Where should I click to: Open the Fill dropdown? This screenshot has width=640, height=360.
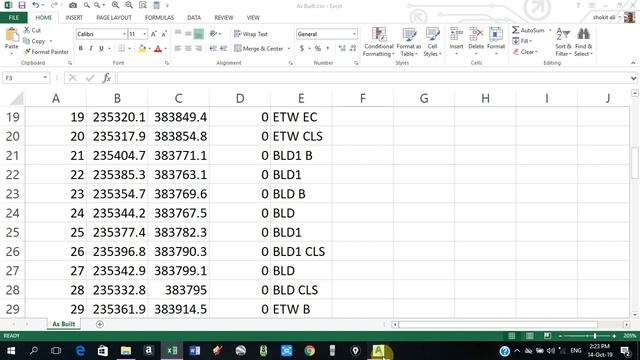[522, 41]
